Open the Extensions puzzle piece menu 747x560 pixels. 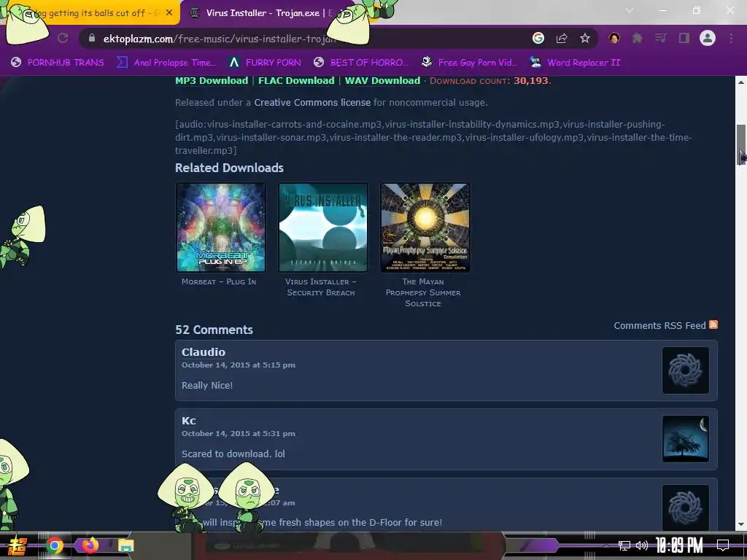(x=638, y=38)
